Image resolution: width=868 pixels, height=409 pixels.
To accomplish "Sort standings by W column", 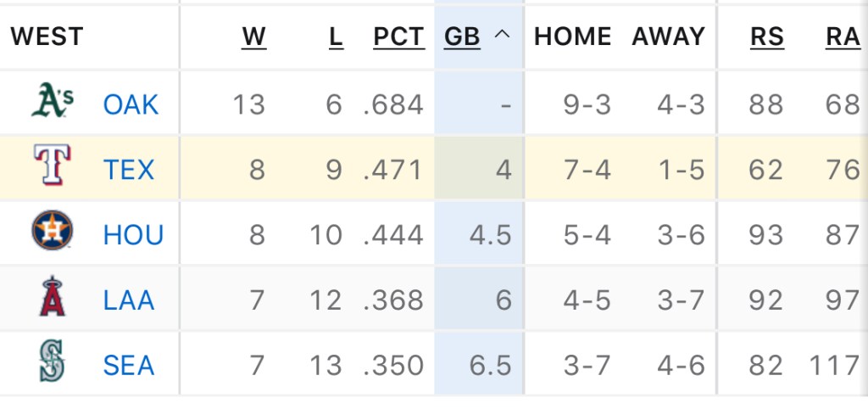I will tap(253, 36).
